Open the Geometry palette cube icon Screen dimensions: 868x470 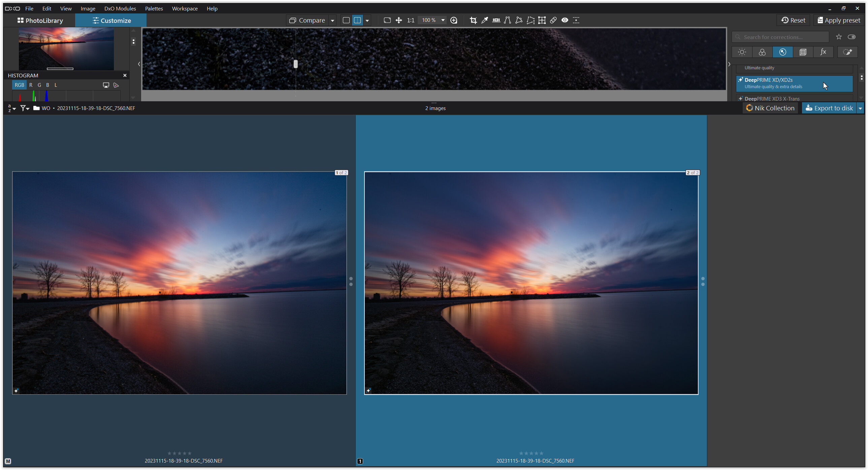click(803, 52)
